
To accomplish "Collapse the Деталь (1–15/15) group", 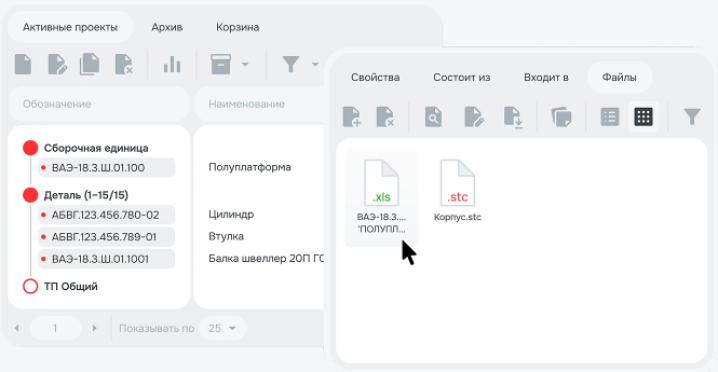I will pyautogui.click(x=30, y=195).
